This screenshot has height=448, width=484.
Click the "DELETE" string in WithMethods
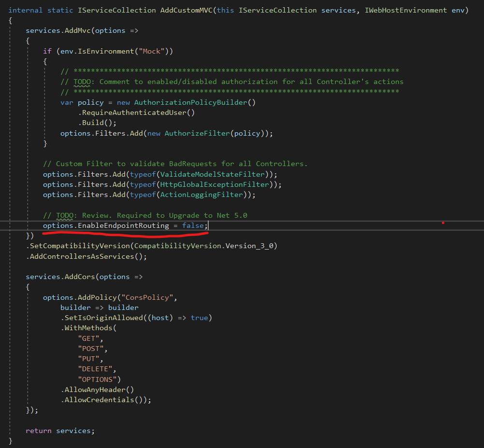click(x=97, y=369)
